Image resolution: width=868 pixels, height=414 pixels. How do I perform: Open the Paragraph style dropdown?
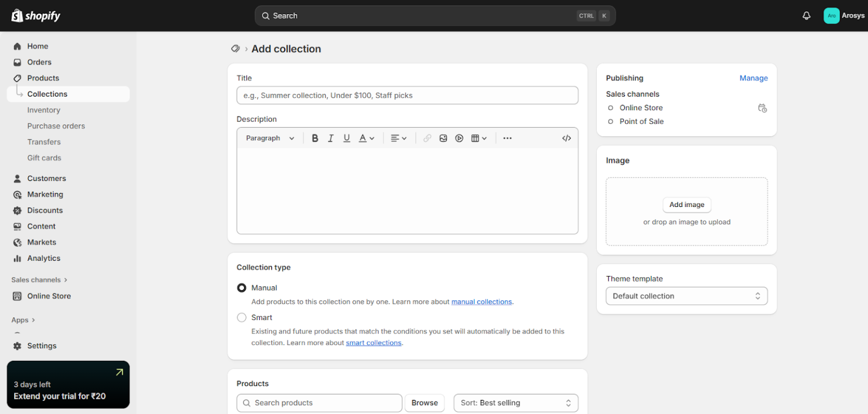[270, 138]
